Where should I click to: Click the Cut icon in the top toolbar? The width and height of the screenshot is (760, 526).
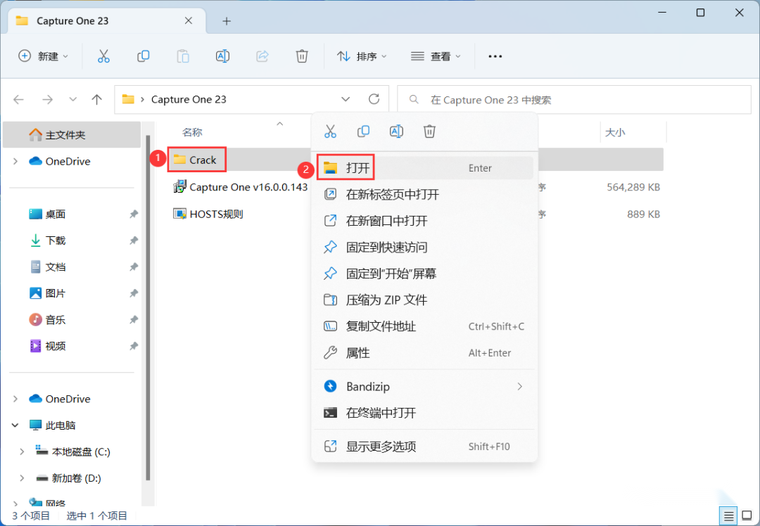click(x=104, y=56)
